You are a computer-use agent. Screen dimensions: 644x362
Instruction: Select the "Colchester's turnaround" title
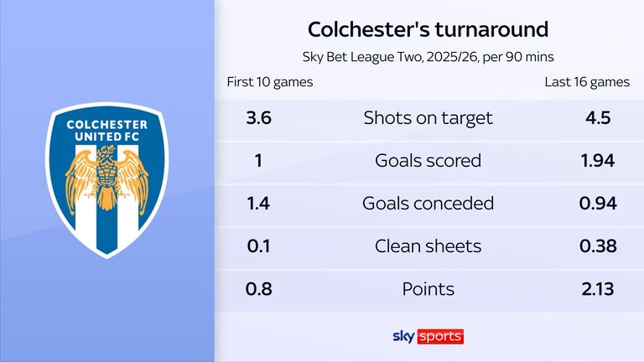pyautogui.click(x=428, y=30)
